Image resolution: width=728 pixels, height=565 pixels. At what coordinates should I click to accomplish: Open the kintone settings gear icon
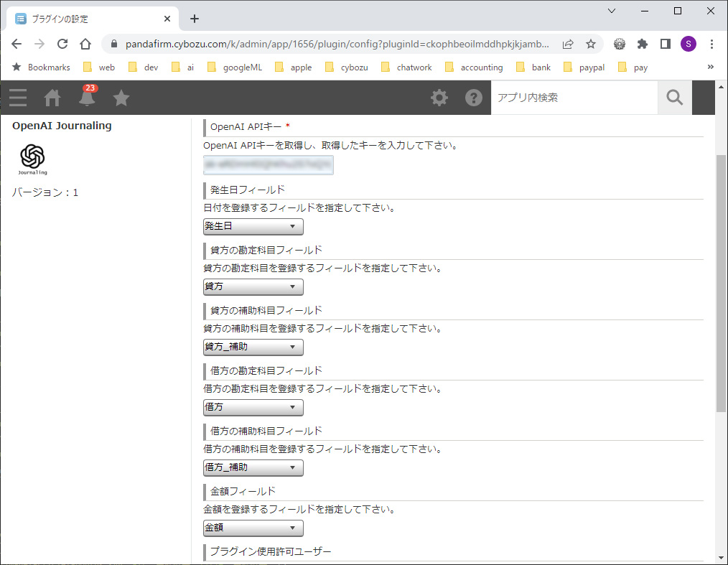tap(439, 98)
